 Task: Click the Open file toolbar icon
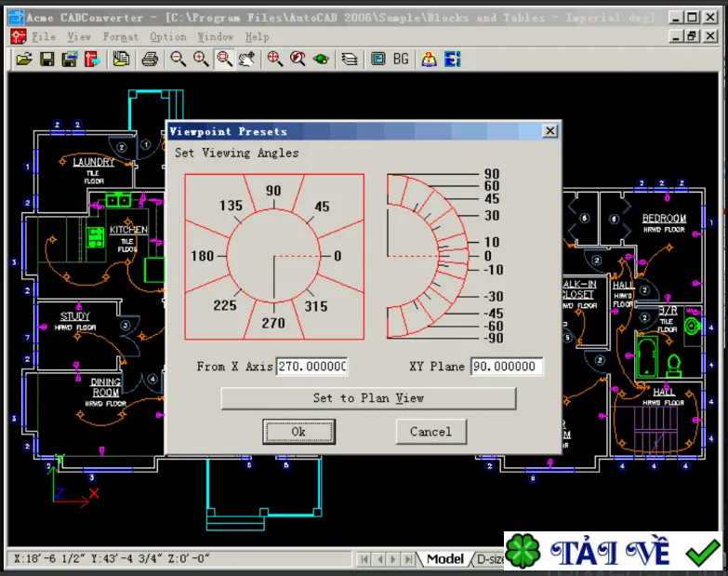[24, 59]
